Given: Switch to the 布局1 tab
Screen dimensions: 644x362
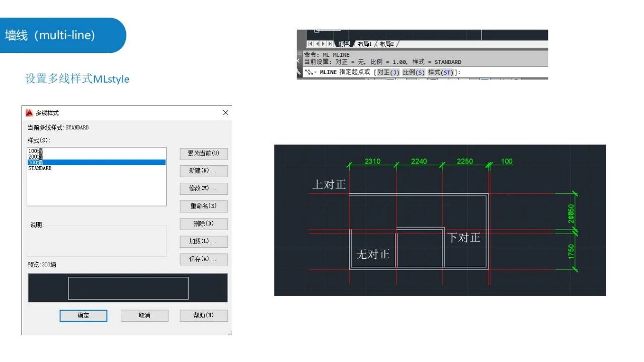Looking at the screenshot, I should click(364, 44).
